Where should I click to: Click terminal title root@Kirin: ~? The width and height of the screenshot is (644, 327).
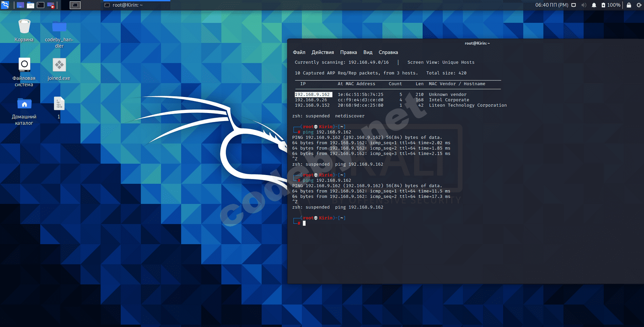pyautogui.click(x=477, y=43)
